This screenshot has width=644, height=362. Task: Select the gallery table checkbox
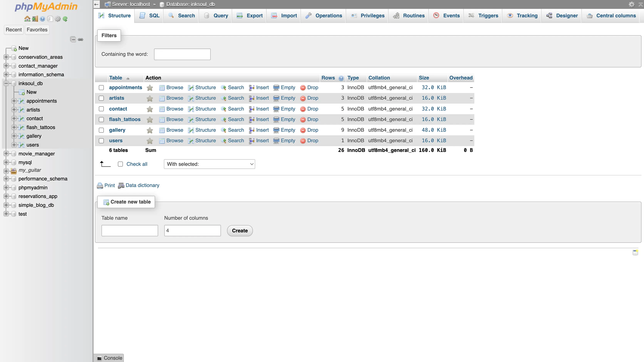click(101, 130)
